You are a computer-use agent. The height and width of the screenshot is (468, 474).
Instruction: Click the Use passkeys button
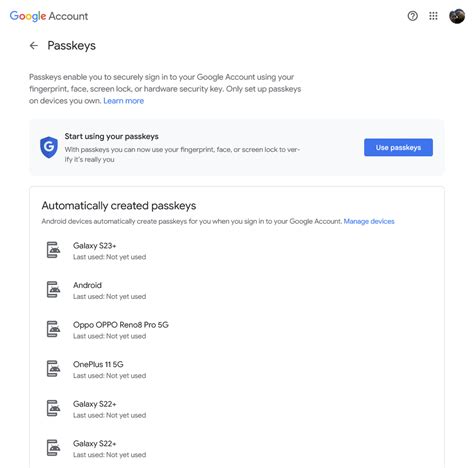tap(398, 147)
